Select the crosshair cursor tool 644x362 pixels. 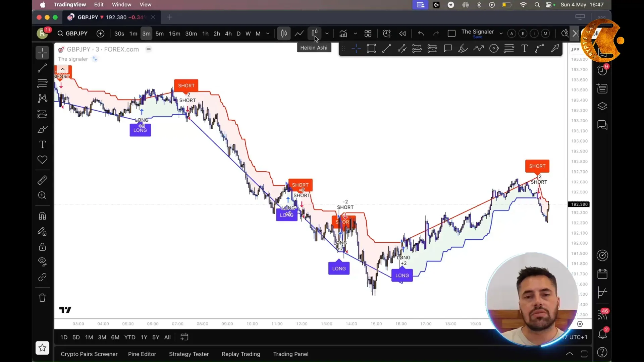click(x=42, y=53)
